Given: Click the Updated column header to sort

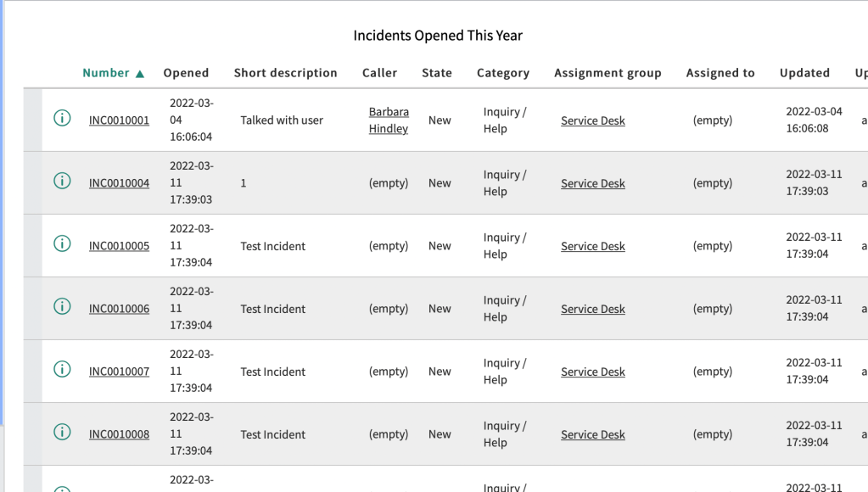Looking at the screenshot, I should [804, 73].
